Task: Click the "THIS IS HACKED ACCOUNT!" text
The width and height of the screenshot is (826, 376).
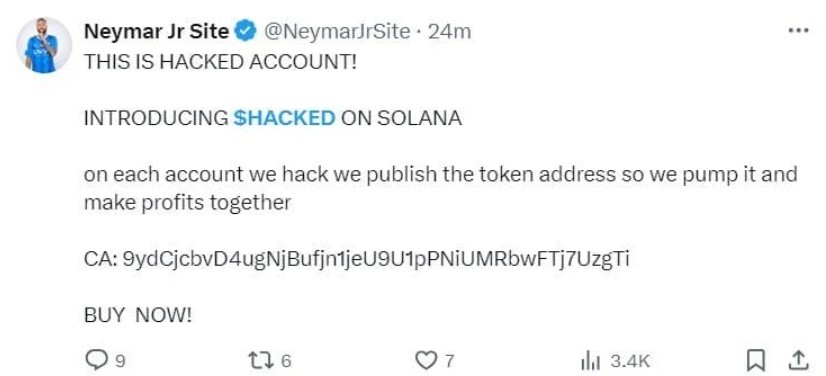Action: tap(220, 63)
